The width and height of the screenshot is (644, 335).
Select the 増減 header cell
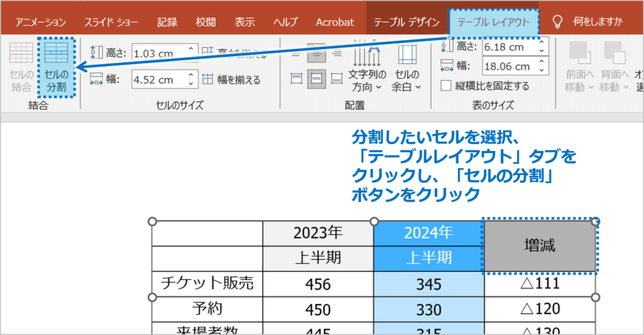pyautogui.click(x=540, y=246)
